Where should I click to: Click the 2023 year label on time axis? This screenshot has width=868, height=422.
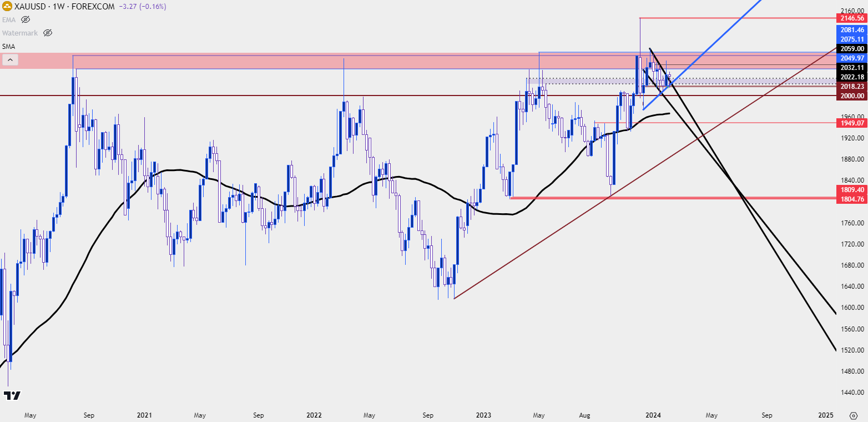pyautogui.click(x=483, y=415)
